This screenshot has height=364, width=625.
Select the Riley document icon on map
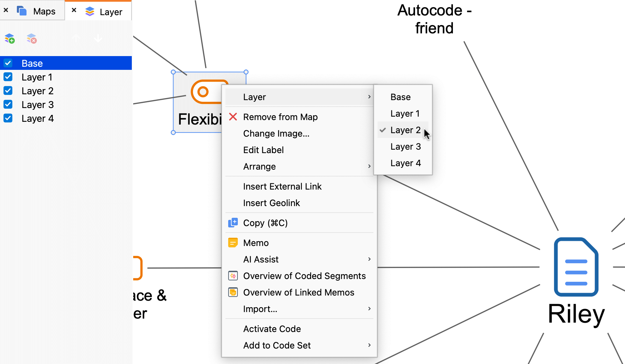click(576, 267)
